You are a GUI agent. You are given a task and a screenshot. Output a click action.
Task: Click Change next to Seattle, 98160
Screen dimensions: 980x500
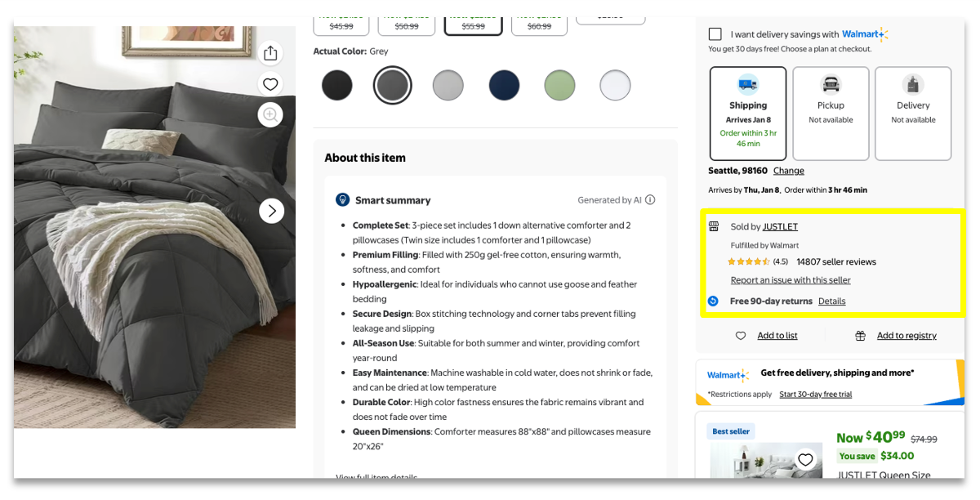788,171
